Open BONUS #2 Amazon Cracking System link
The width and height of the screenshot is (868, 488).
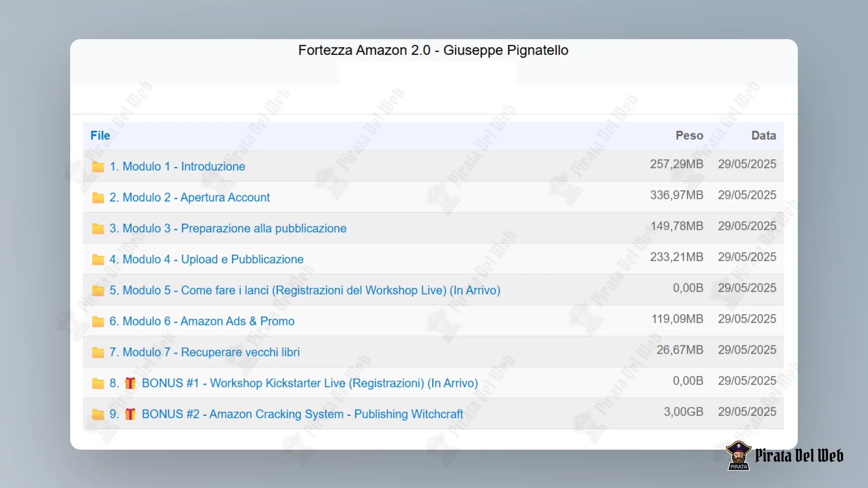pyautogui.click(x=302, y=414)
